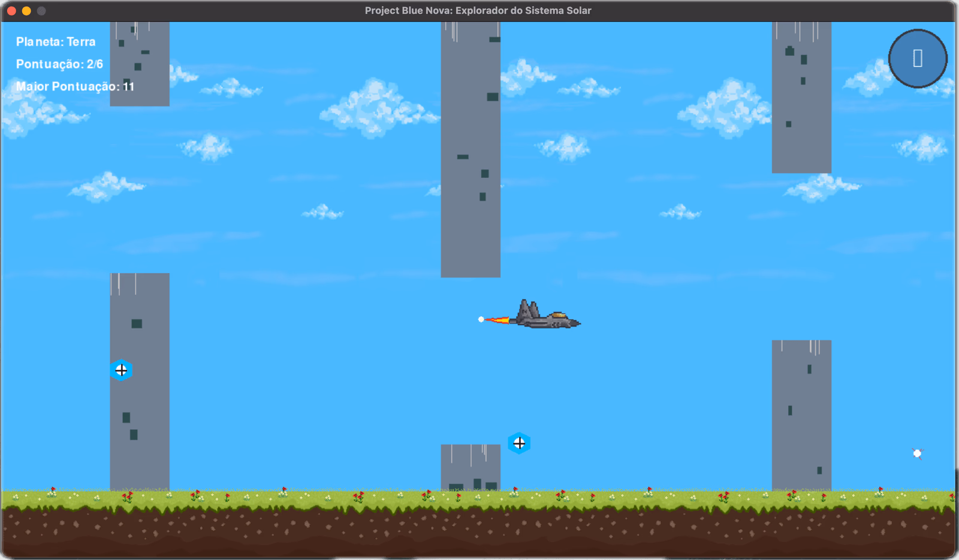Click the white orb with red streaks
959x560 pixels.
coord(917,453)
